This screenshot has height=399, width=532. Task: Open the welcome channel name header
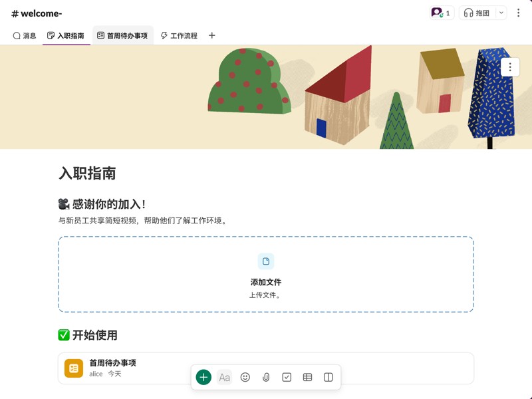(37, 13)
